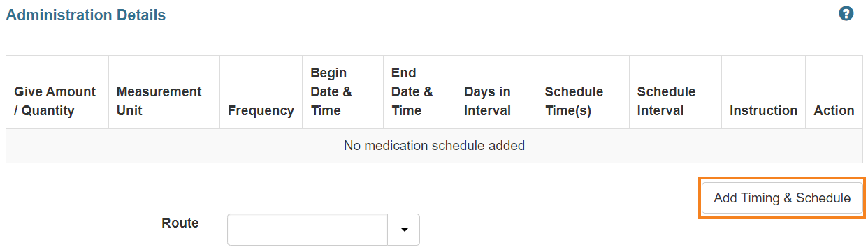Click the Administration Details section heading

point(86,15)
